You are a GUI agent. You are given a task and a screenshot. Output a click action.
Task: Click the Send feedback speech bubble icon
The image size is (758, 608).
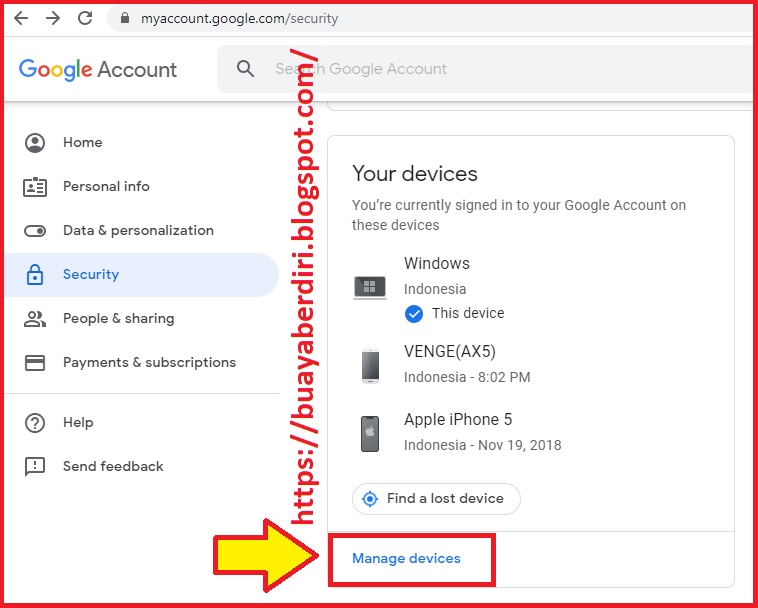35,467
